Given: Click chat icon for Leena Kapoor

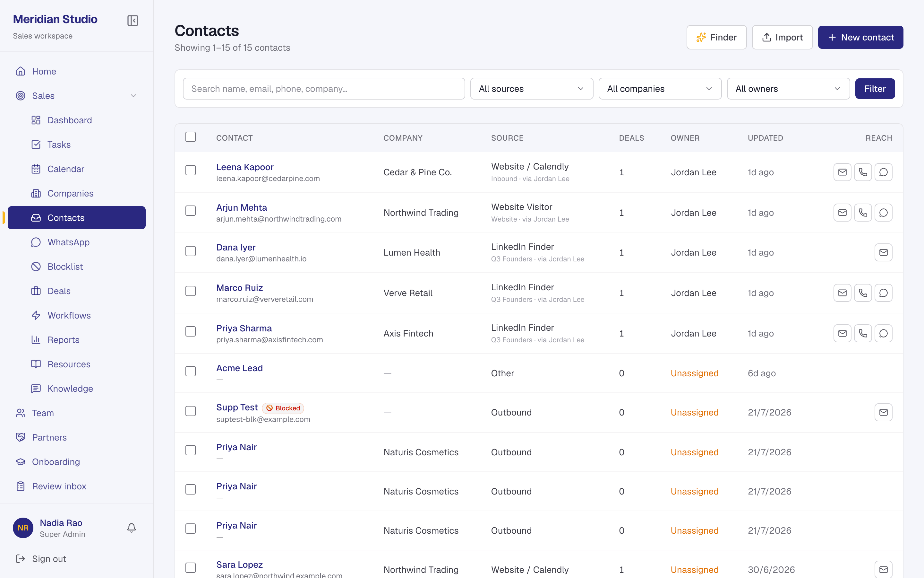Looking at the screenshot, I should (x=884, y=172).
